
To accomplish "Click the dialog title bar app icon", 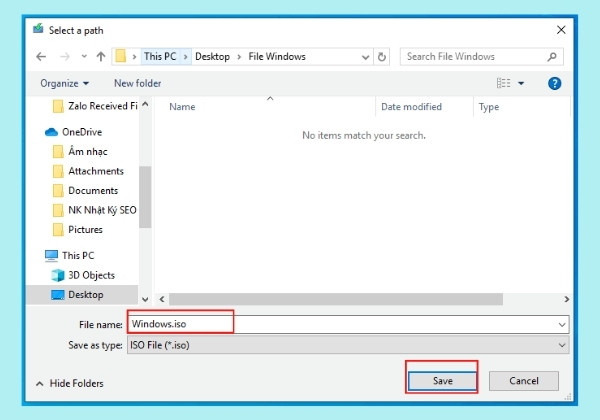I will pos(38,29).
